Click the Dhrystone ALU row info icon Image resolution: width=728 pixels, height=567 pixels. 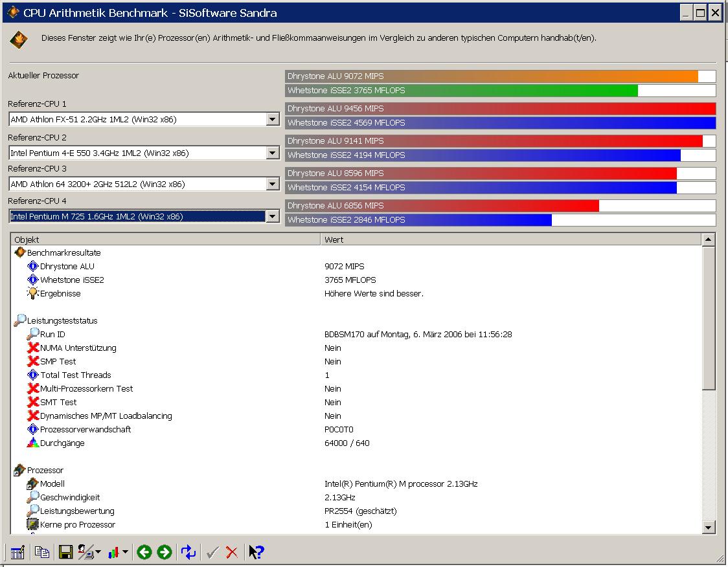tap(33, 266)
